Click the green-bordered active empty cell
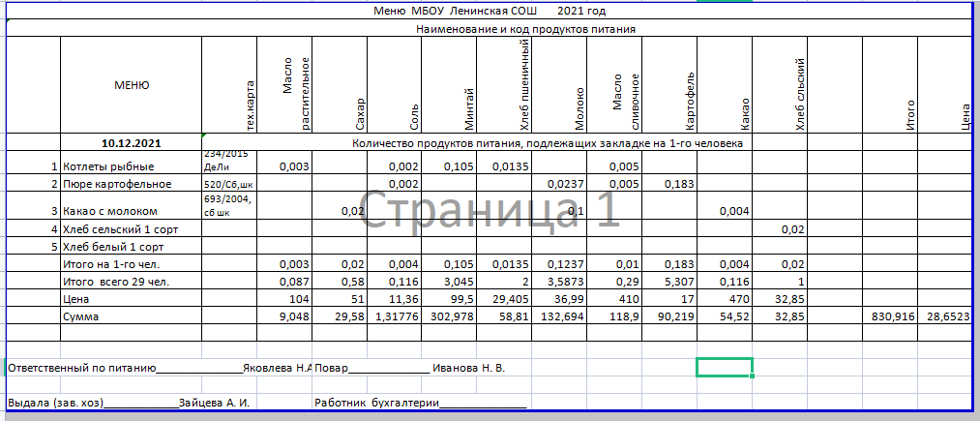Viewport: 980px width, 421px height. point(724,367)
